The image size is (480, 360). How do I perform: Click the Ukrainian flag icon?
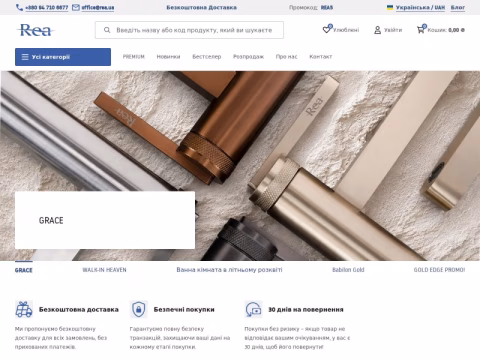click(390, 7)
